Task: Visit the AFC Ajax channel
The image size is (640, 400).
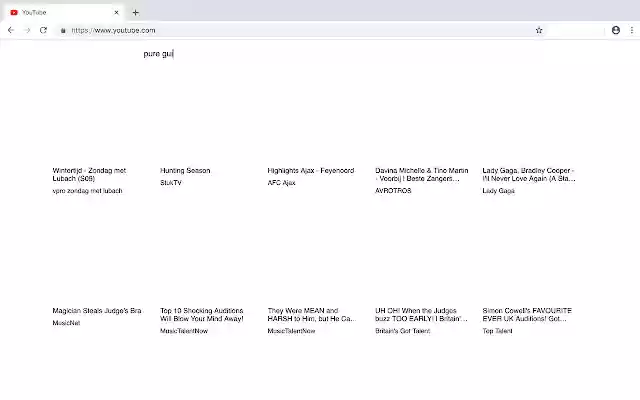Action: pos(281,182)
